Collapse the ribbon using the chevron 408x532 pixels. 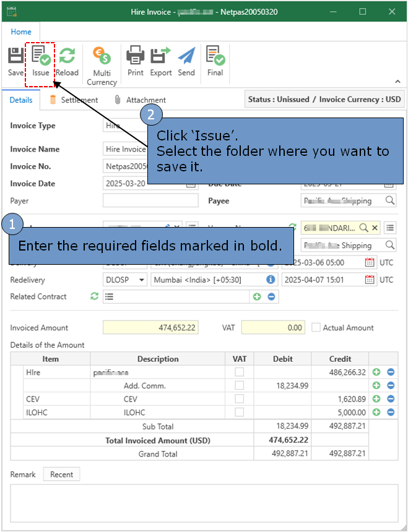(397, 82)
